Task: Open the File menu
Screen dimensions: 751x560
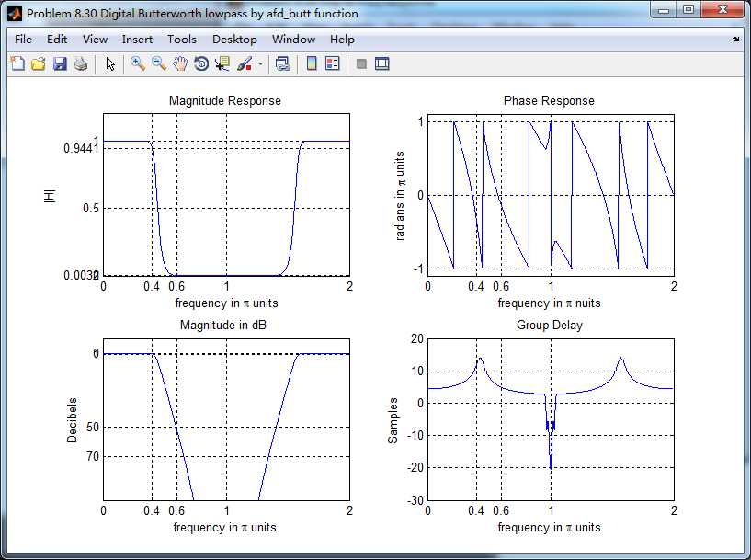Action: click(23, 40)
